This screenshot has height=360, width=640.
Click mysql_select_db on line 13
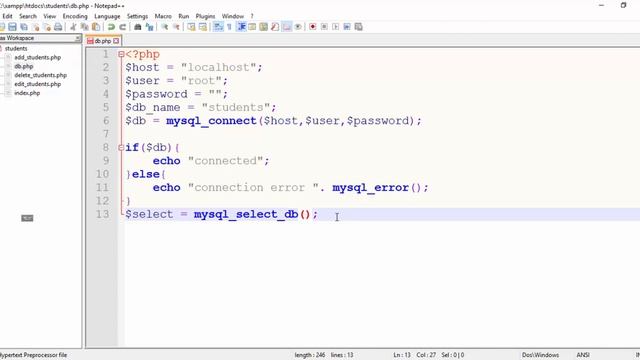pos(246,214)
